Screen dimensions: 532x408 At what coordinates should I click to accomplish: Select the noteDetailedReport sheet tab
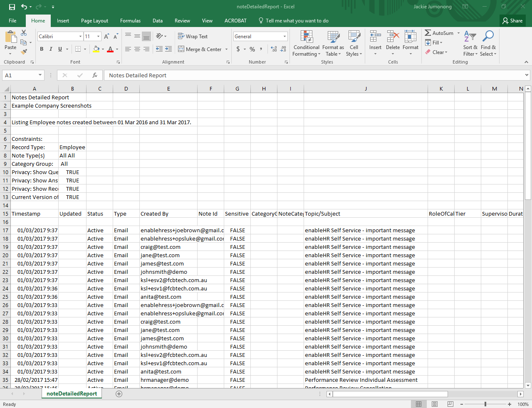(x=72, y=394)
